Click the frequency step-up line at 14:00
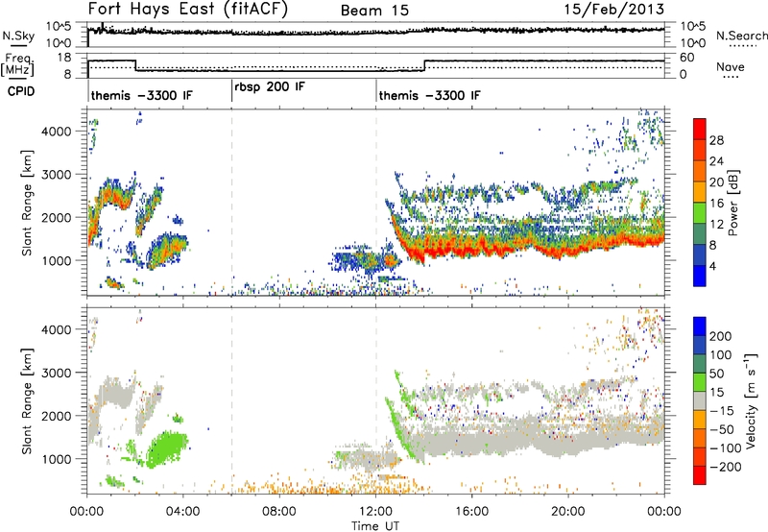Viewport: 768px width, 532px height. tap(424, 65)
